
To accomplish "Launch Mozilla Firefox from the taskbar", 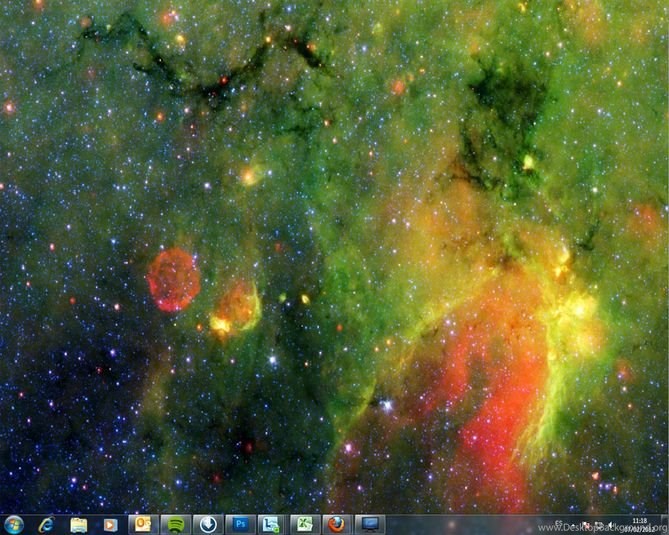I will (x=337, y=524).
